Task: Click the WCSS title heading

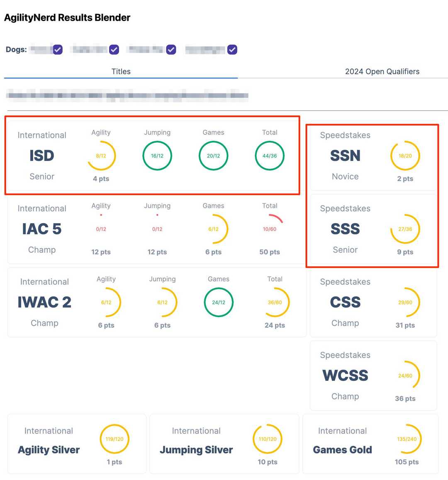Action: tap(345, 375)
